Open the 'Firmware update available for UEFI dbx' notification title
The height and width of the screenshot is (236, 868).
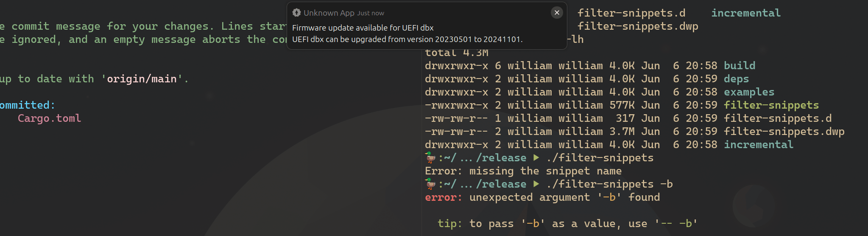point(363,28)
